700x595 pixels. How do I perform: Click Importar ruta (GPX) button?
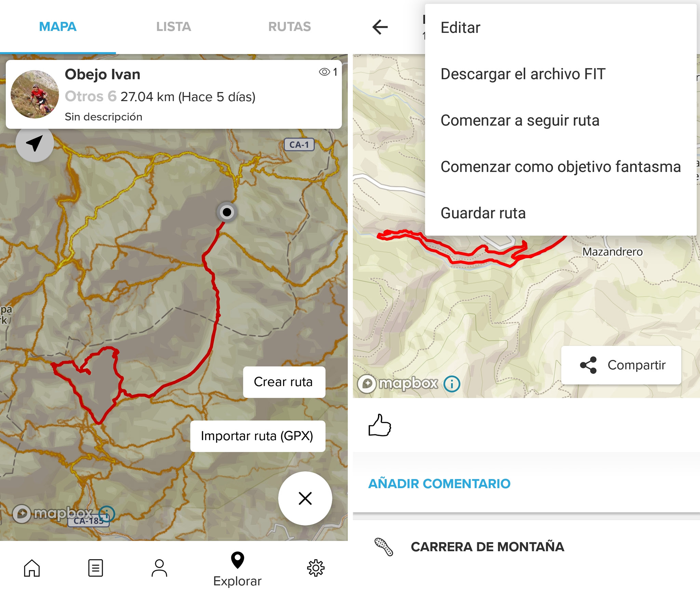258,436
